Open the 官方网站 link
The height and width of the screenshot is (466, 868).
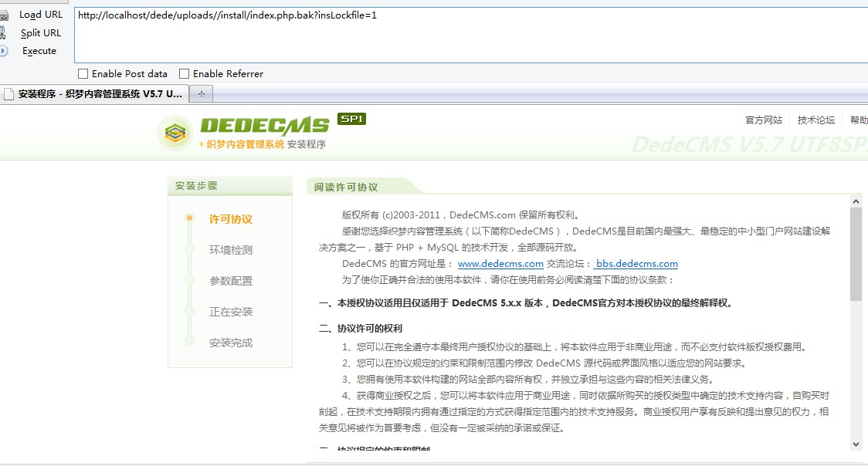764,120
